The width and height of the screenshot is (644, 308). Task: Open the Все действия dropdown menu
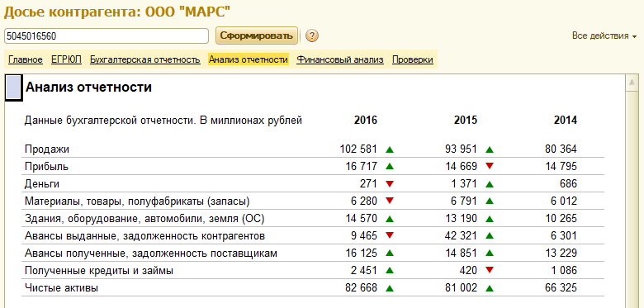pyautogui.click(x=604, y=36)
